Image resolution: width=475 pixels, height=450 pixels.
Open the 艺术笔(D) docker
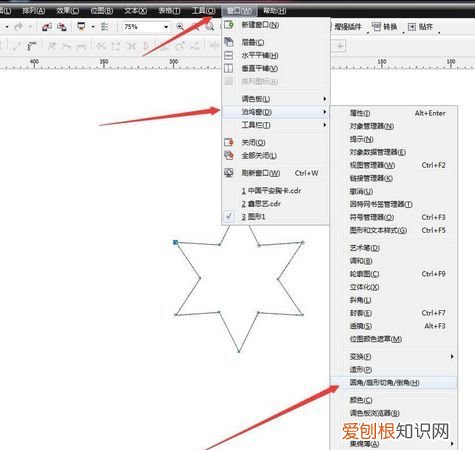(x=394, y=248)
